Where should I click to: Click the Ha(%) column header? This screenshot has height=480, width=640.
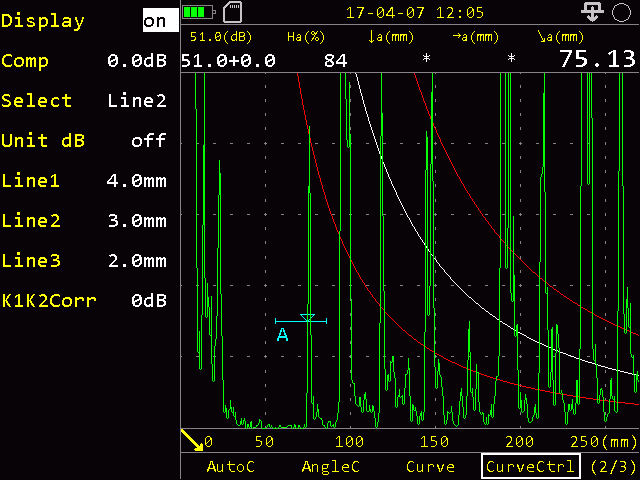tap(306, 37)
